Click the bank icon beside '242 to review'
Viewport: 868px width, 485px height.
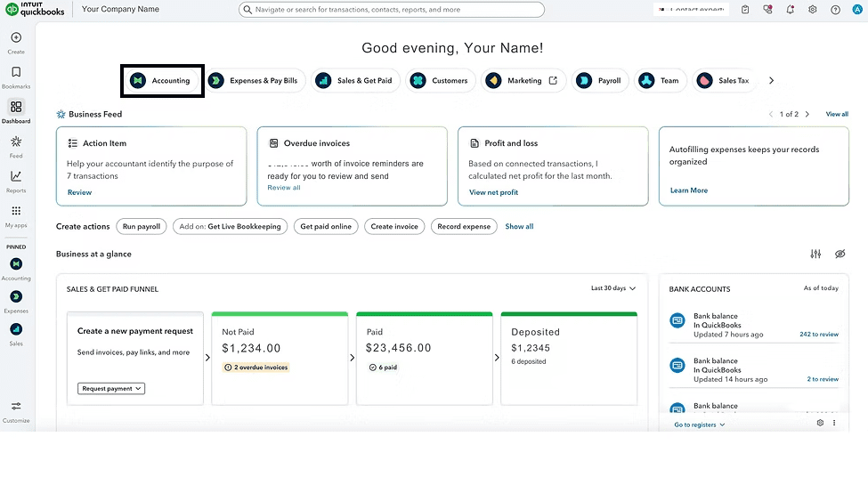pyautogui.click(x=677, y=320)
